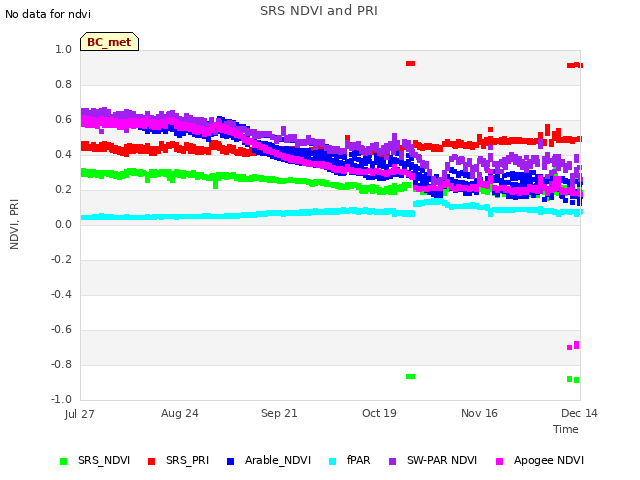The width and height of the screenshot is (640, 480).
Task: Click the cyan fPAR legend marker
Action: (333, 461)
